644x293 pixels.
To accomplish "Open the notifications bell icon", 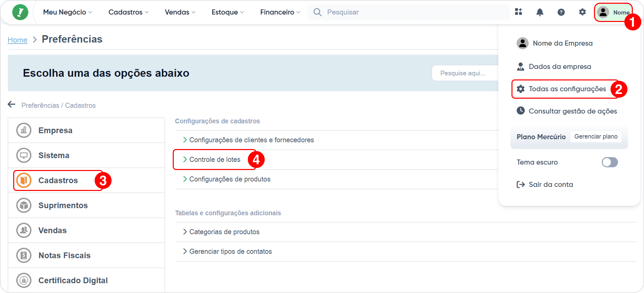I will (540, 12).
